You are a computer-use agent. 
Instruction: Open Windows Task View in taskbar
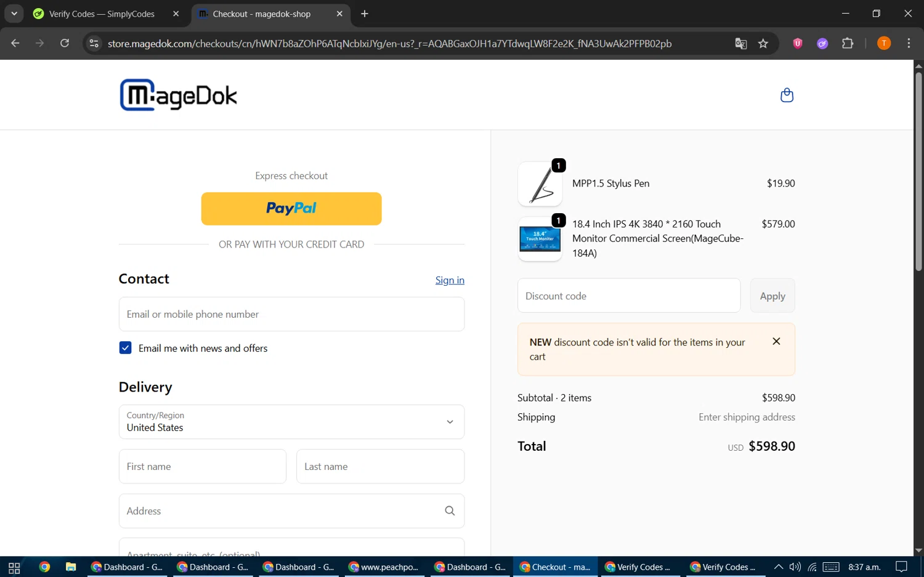pos(14,567)
